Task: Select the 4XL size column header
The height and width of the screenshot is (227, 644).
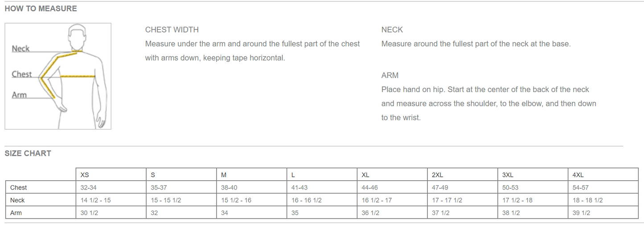Action: 578,175
